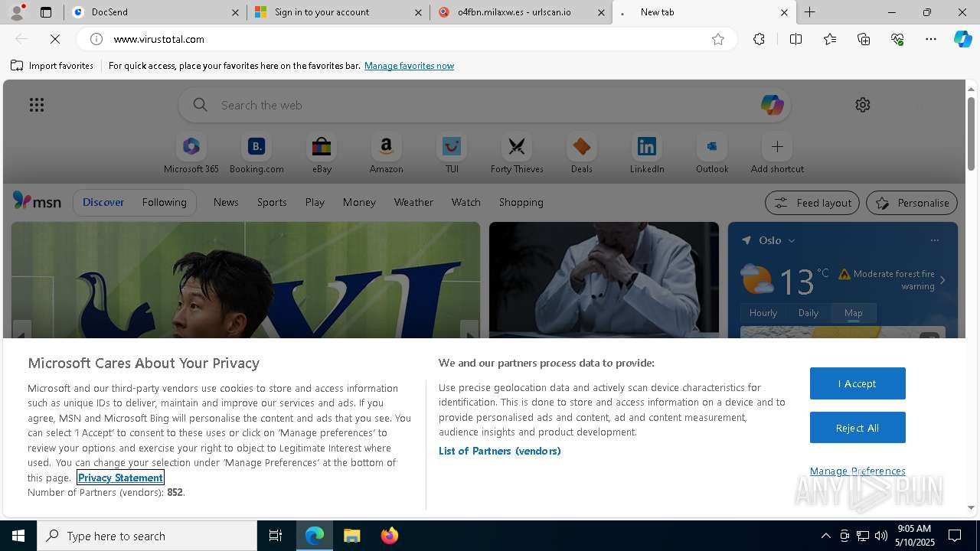This screenshot has width=980, height=551.
Task: Open File Explorer from taskbar
Action: point(352,536)
